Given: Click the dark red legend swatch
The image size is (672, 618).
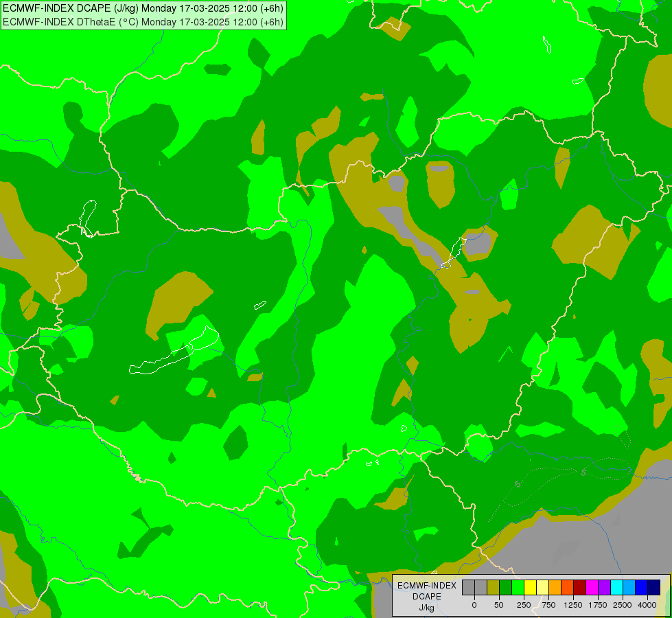Looking at the screenshot, I should 580,587.
